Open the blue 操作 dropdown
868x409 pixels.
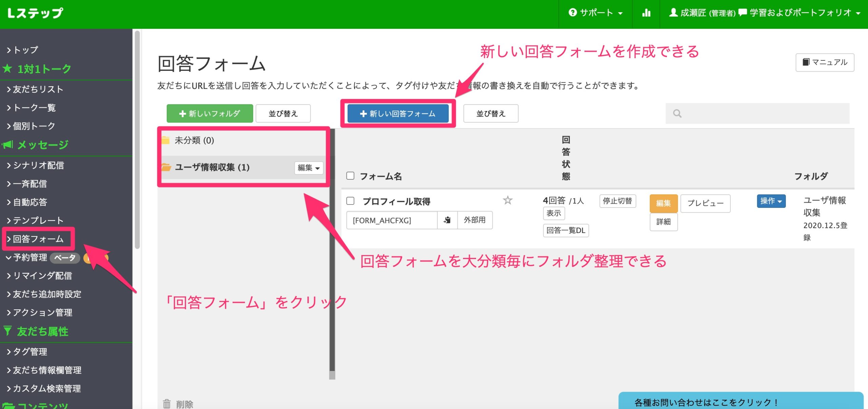click(771, 201)
